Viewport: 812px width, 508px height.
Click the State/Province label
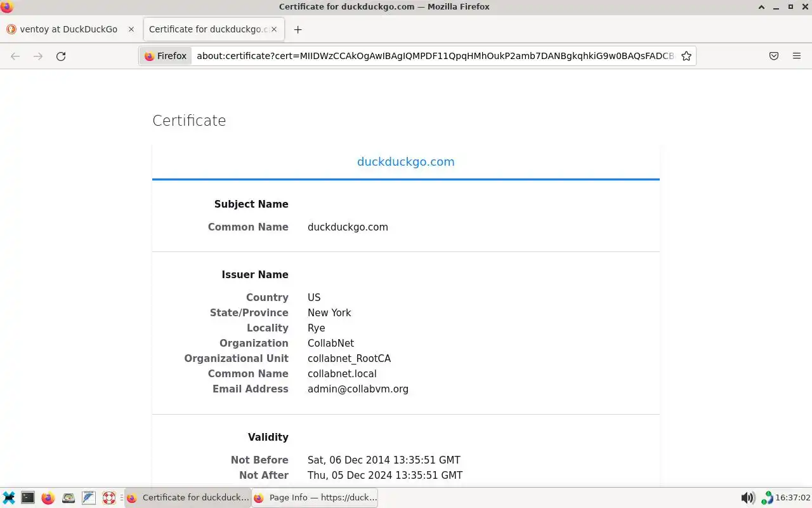[249, 313]
